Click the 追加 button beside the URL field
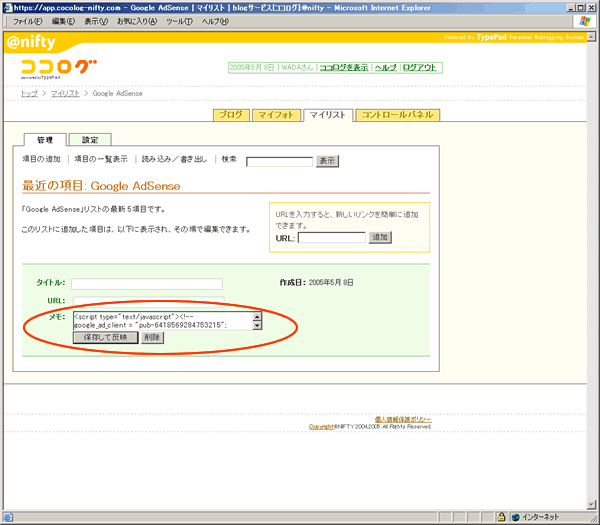Screen dimensions: 600x525 tap(380, 237)
